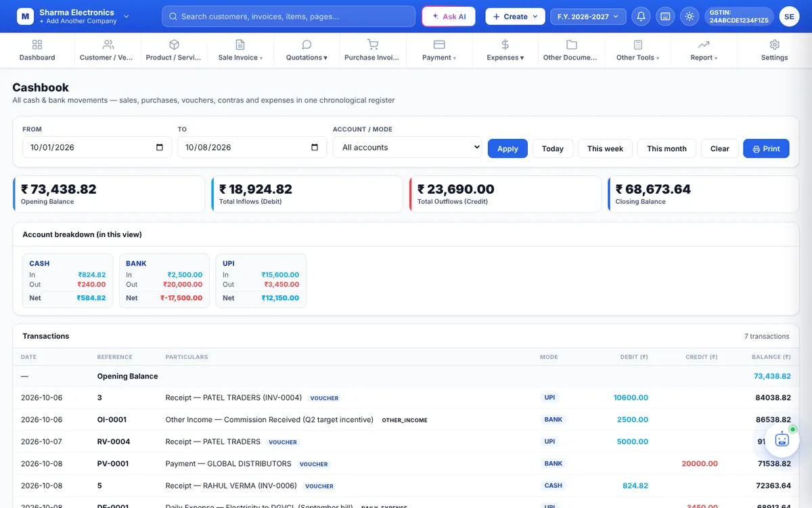Click Closing Balance ₹68,673.64 summary card
The height and width of the screenshot is (508, 812).
(x=704, y=194)
